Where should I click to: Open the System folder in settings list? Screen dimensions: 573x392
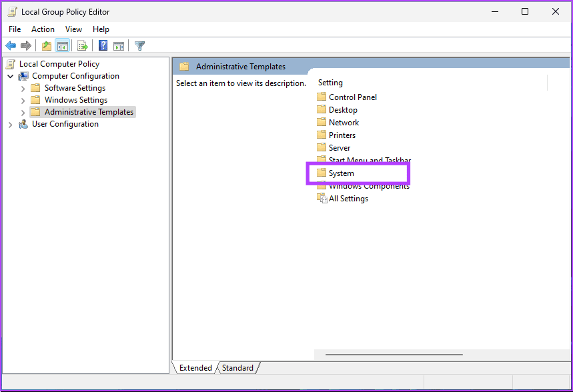pos(341,173)
